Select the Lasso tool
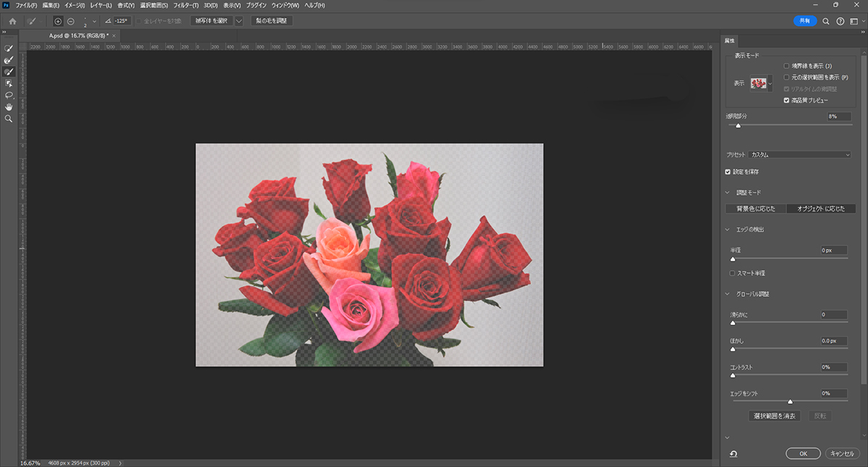Viewport: 868px width, 467px height. (x=9, y=95)
